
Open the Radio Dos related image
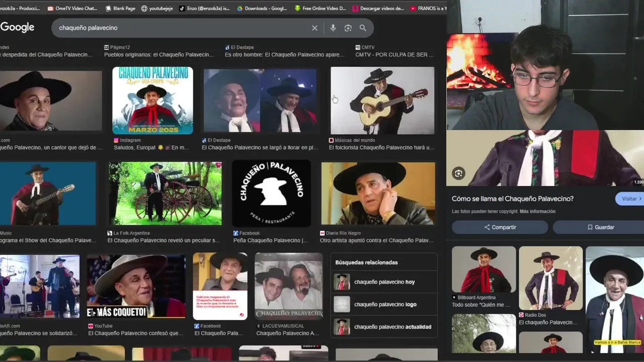click(550, 278)
